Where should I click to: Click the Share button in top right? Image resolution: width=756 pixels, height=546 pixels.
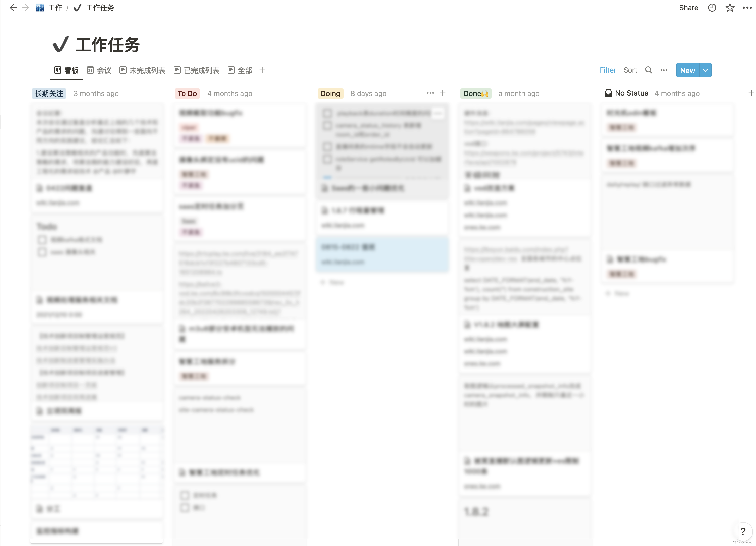coord(689,7)
